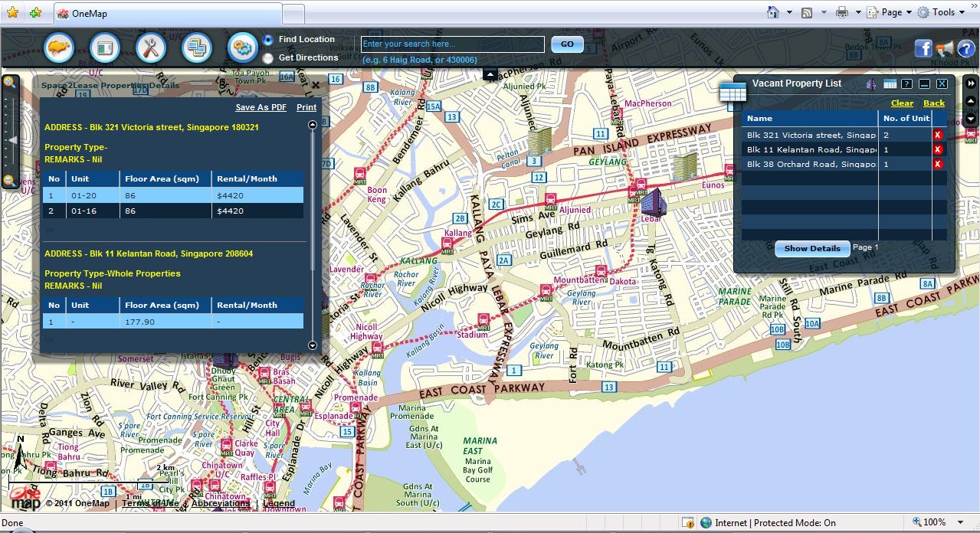The width and height of the screenshot is (980, 533).
Task: Select the Blk 11 Kelantan Road row
Action: pyautogui.click(x=844, y=149)
